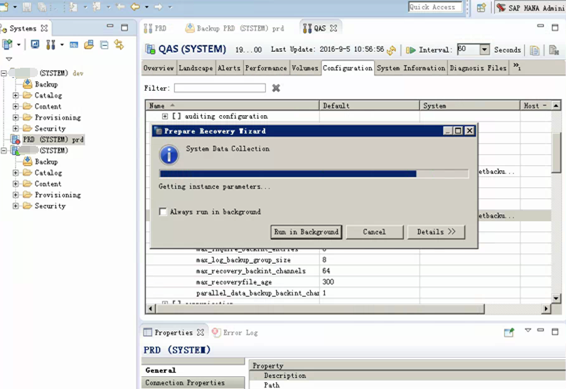The image size is (566, 389).
Task: Click the info icon in wizard dialog
Action: (169, 155)
